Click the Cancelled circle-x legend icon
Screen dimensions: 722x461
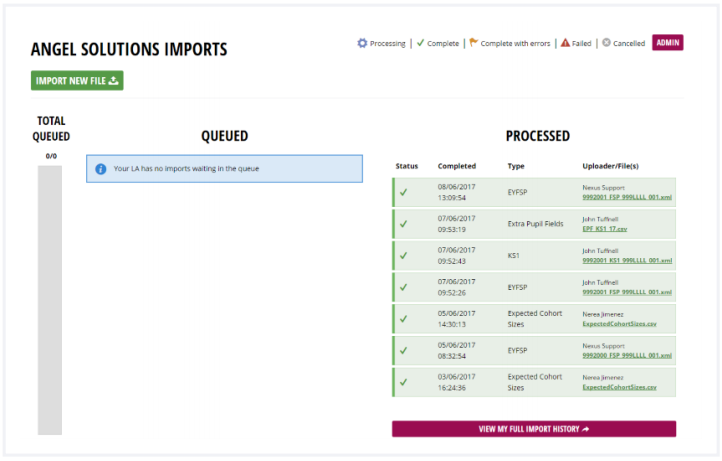tap(606, 42)
